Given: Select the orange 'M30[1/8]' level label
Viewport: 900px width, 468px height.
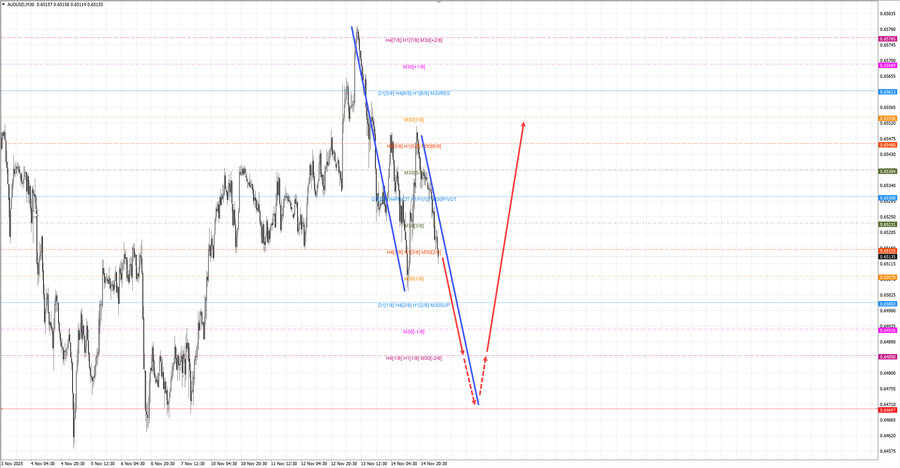Looking at the screenshot, I should click(414, 279).
